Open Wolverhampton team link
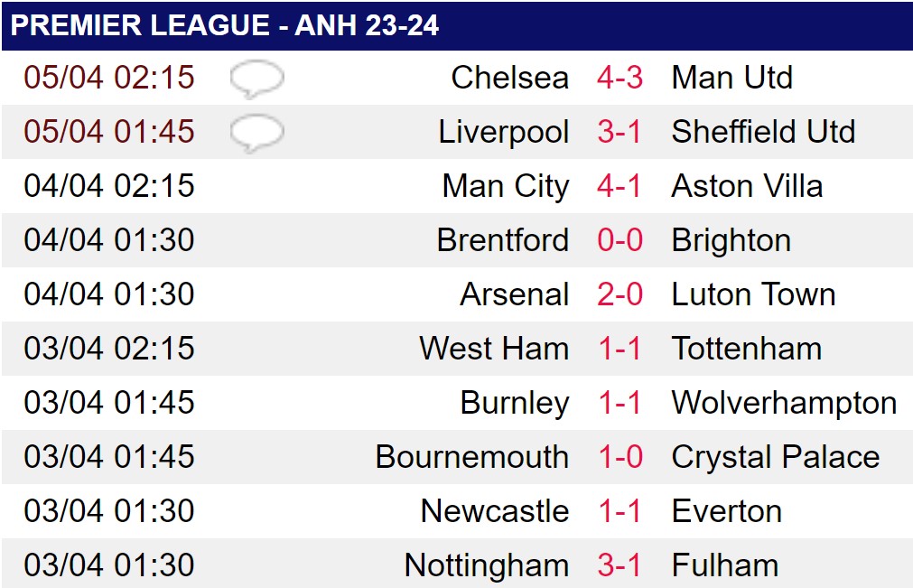Screen dimensions: 913x588 click(x=784, y=404)
